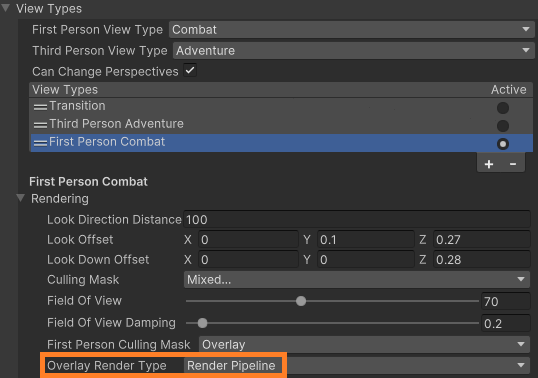Open the First Person Culling Mask dropdown

[x=364, y=345]
